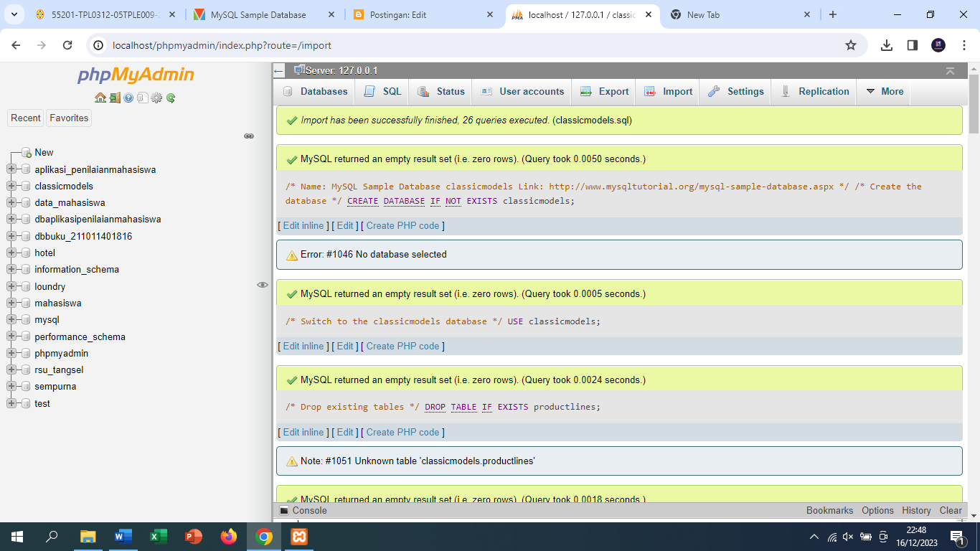Screen dimensions: 980x551
Task: Open the Status tab
Action: [x=441, y=91]
